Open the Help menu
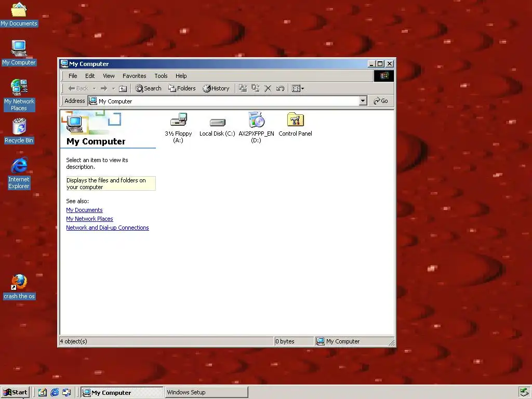This screenshot has width=532, height=399. [x=181, y=76]
